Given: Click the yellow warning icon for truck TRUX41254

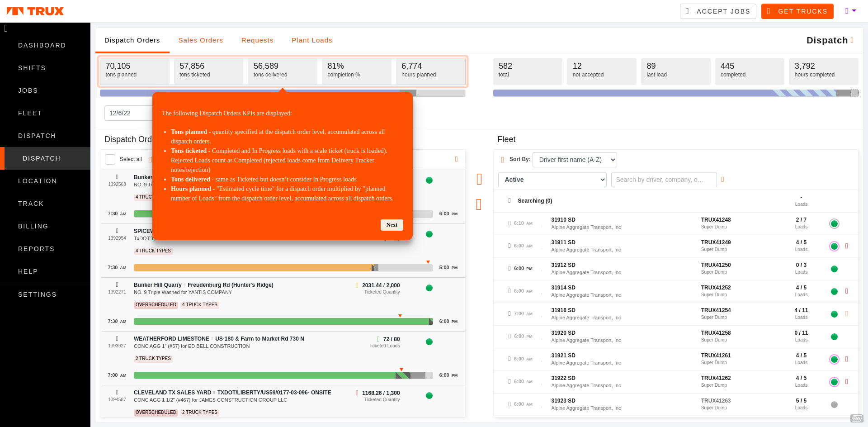Looking at the screenshot, I should tap(847, 313).
